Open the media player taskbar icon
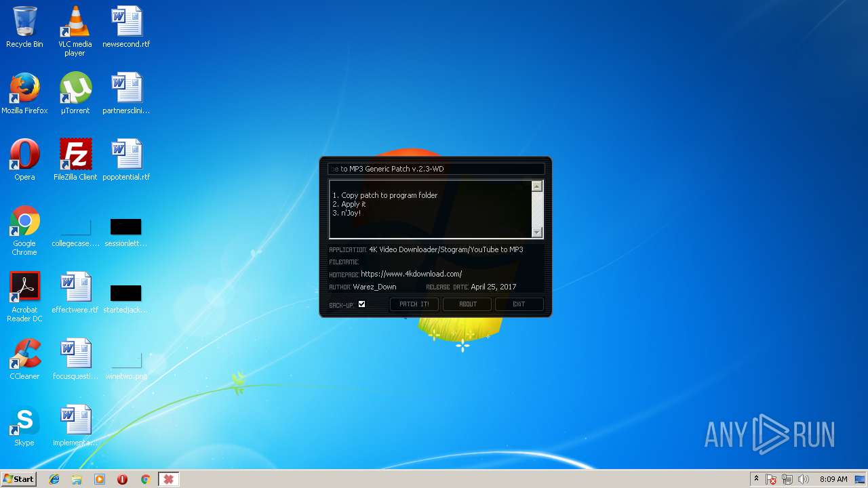Viewport: 868px width, 488px height. [x=100, y=479]
